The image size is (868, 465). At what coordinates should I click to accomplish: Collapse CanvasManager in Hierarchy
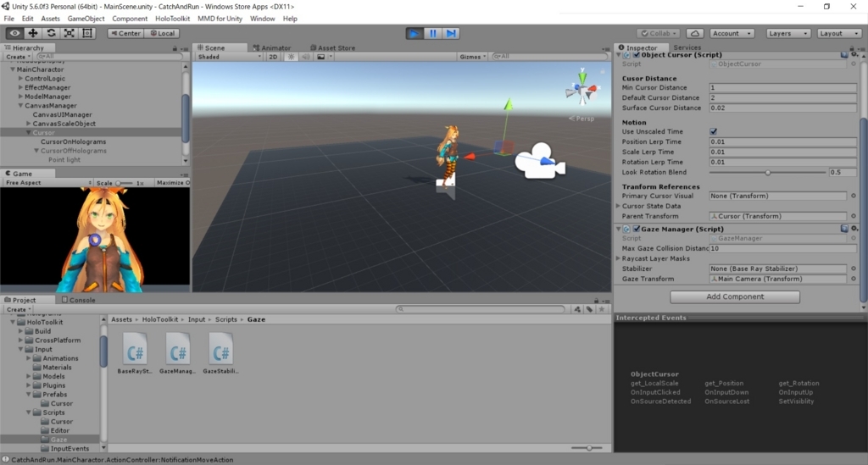[x=20, y=106]
